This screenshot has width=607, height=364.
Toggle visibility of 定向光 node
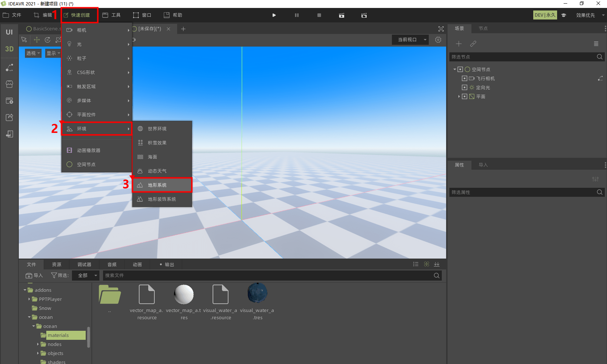465,87
